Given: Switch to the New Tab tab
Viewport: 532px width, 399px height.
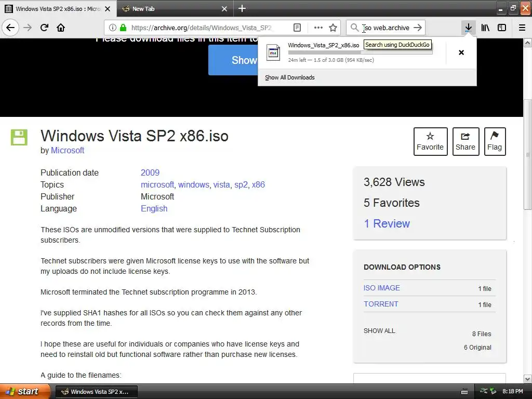Looking at the screenshot, I should point(176,9).
